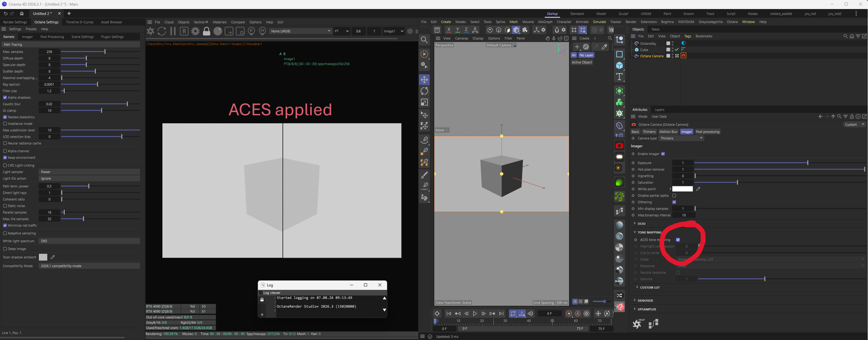Viewport: 868px width, 340px height.
Task: Switch to Points mode icon
Action: pyautogui.click(x=490, y=30)
